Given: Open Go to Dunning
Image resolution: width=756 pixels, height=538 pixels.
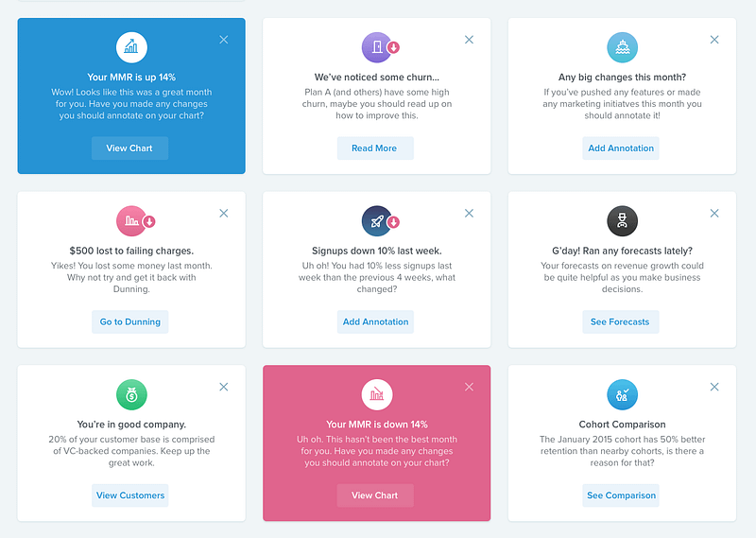Looking at the screenshot, I should pos(129,321).
